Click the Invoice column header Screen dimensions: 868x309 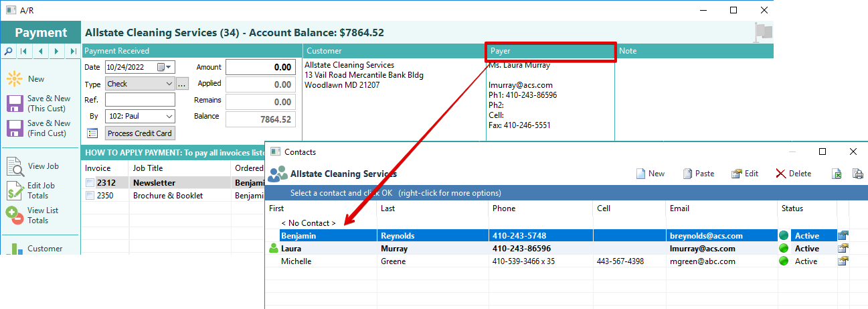coord(104,168)
